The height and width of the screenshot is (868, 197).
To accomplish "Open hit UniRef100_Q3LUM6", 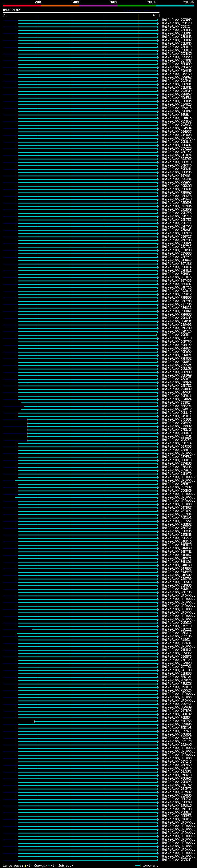I will click(x=177, y=30).
